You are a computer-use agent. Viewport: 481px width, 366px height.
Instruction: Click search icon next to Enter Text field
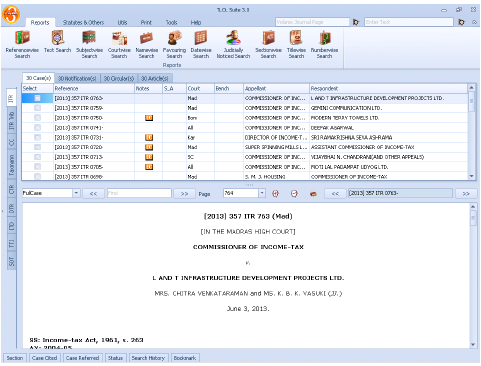(461, 22)
